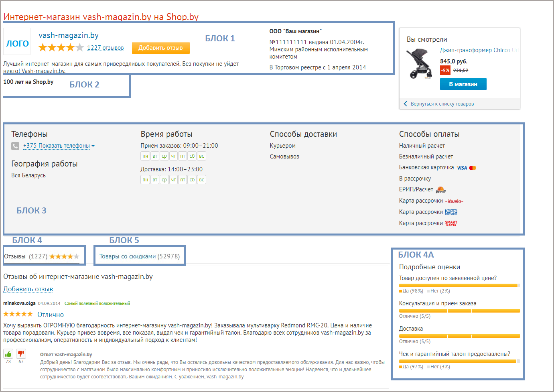Click the Самый полезный положительный label

tap(97, 304)
